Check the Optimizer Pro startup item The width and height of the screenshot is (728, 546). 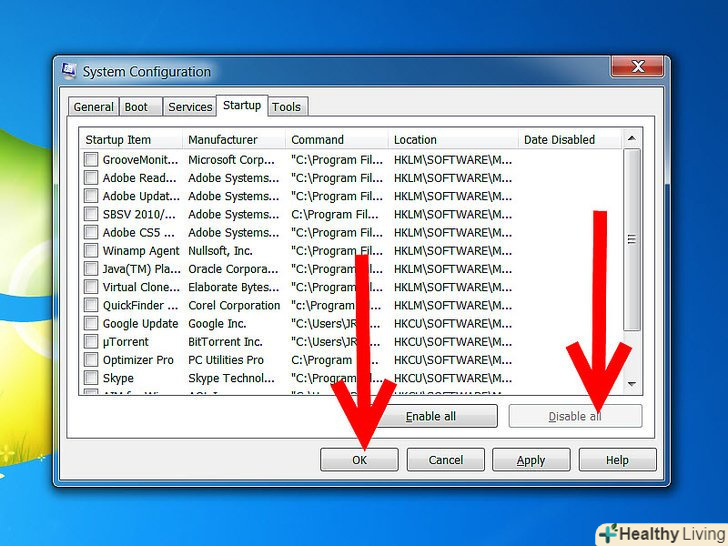(x=91, y=360)
